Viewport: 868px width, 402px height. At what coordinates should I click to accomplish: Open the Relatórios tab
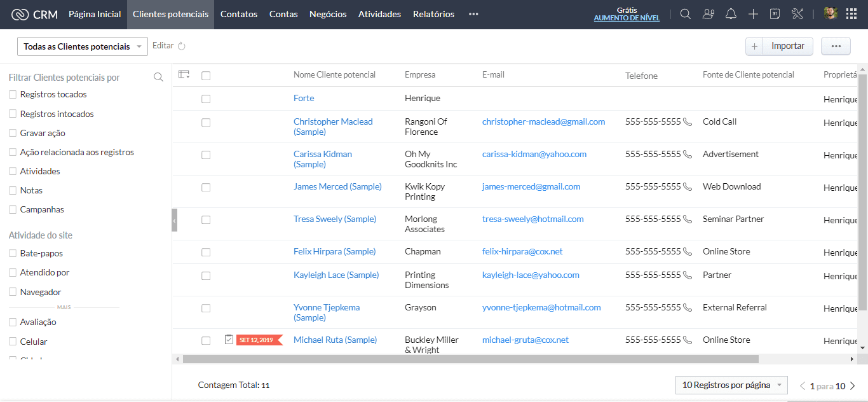pyautogui.click(x=433, y=14)
